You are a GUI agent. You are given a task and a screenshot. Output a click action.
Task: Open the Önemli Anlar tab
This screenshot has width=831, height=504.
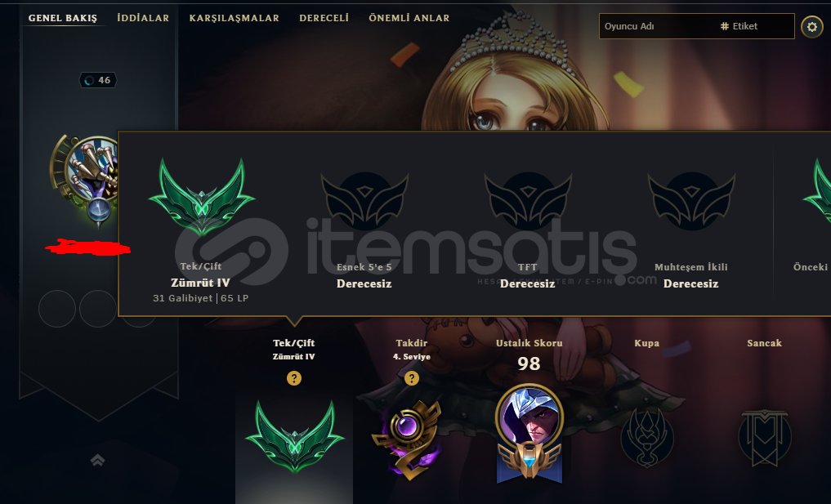409,18
